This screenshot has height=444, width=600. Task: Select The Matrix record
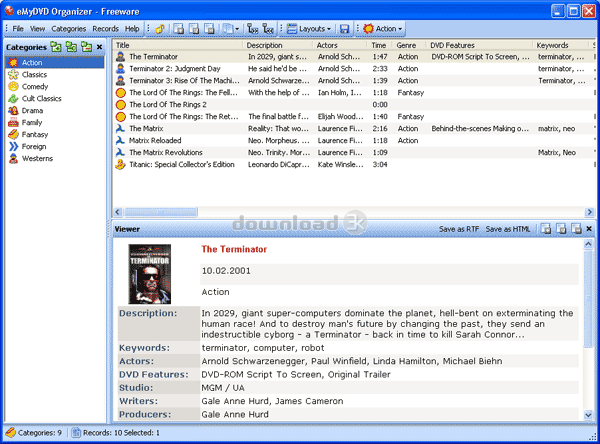point(354,129)
